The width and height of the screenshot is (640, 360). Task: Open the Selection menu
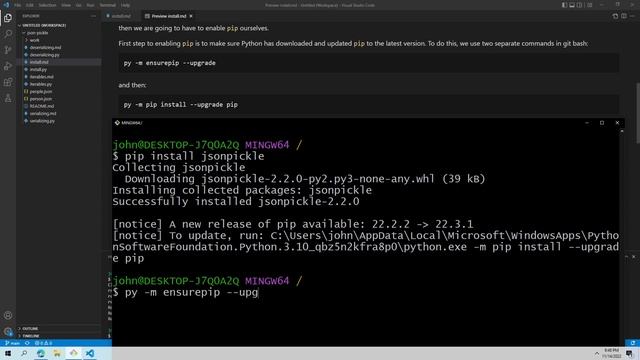click(47, 5)
